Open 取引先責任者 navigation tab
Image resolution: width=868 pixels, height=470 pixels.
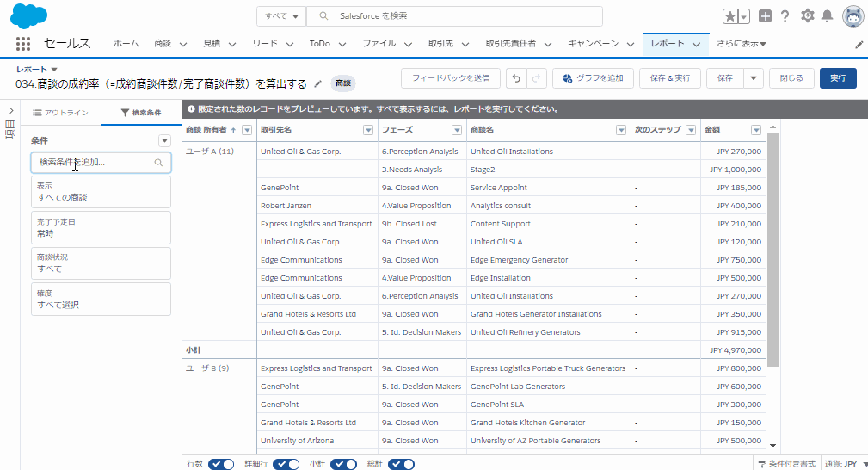[510, 43]
